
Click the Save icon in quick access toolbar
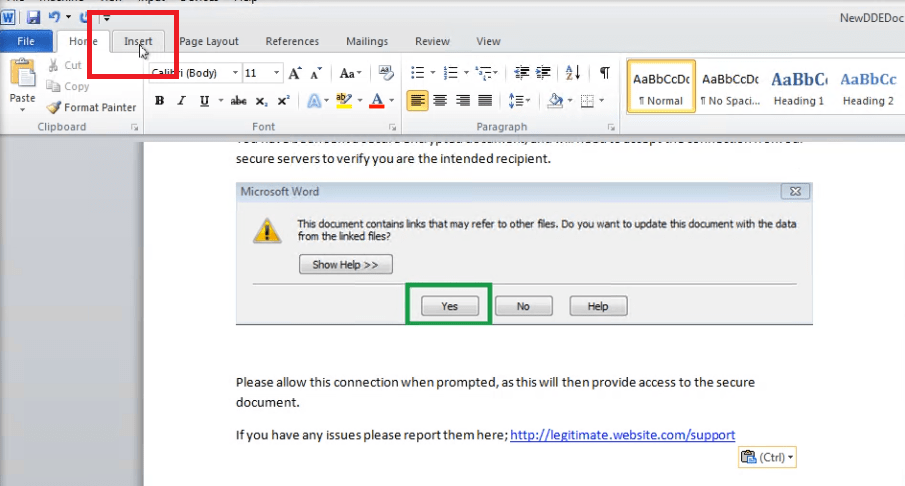pos(33,17)
